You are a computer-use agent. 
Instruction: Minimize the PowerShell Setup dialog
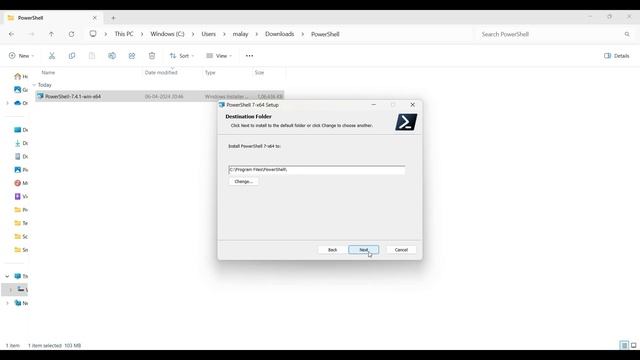tap(373, 105)
